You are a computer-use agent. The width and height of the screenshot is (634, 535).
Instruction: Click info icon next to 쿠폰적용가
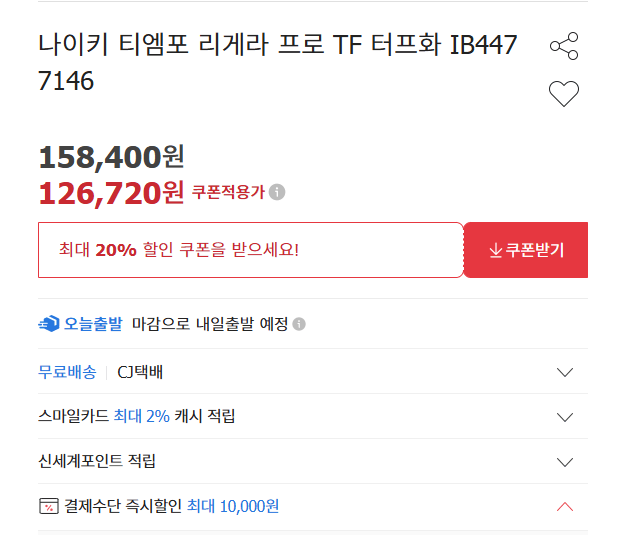(277, 192)
